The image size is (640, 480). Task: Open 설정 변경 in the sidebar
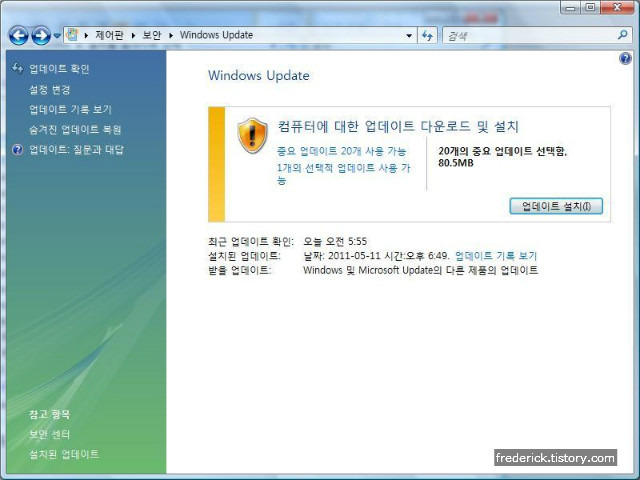pyautogui.click(x=49, y=89)
